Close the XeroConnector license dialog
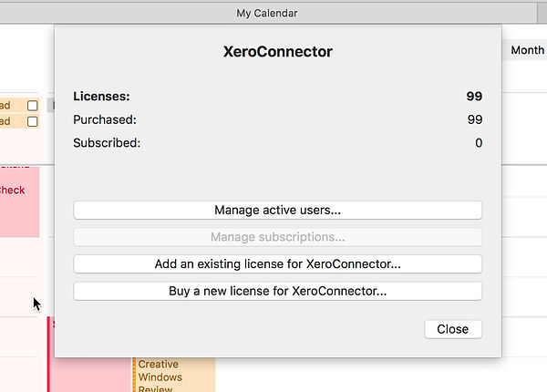547x392 pixels. click(x=453, y=329)
